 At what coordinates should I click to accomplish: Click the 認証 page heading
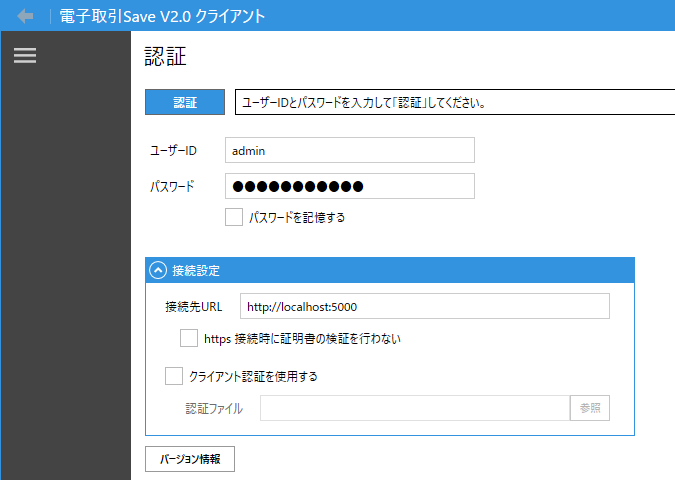pos(166,56)
